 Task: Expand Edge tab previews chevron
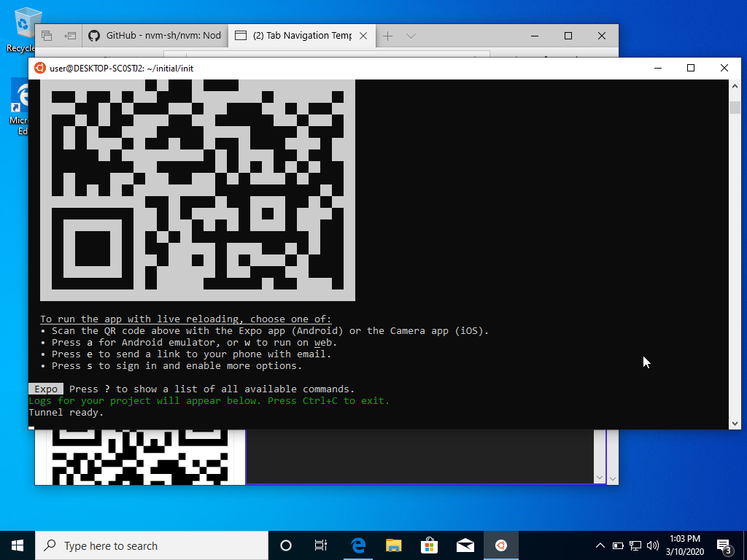coord(411,36)
